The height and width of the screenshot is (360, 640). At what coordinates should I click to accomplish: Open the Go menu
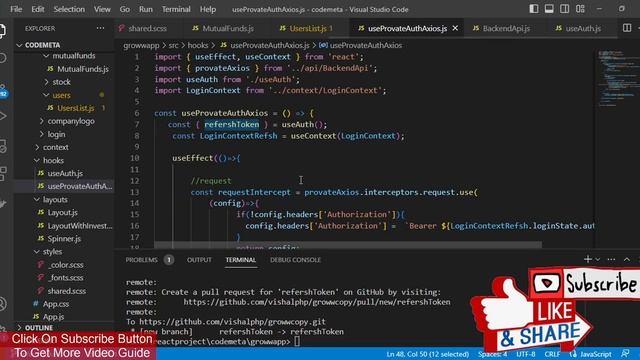(124, 9)
